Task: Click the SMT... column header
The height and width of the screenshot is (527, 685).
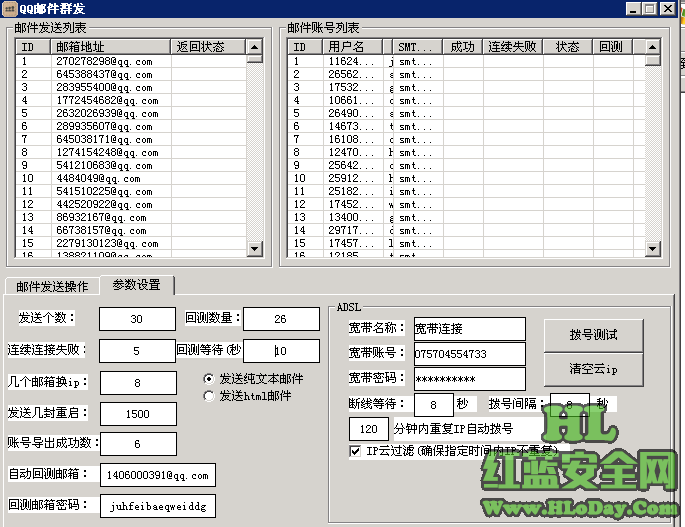Action: tap(418, 47)
